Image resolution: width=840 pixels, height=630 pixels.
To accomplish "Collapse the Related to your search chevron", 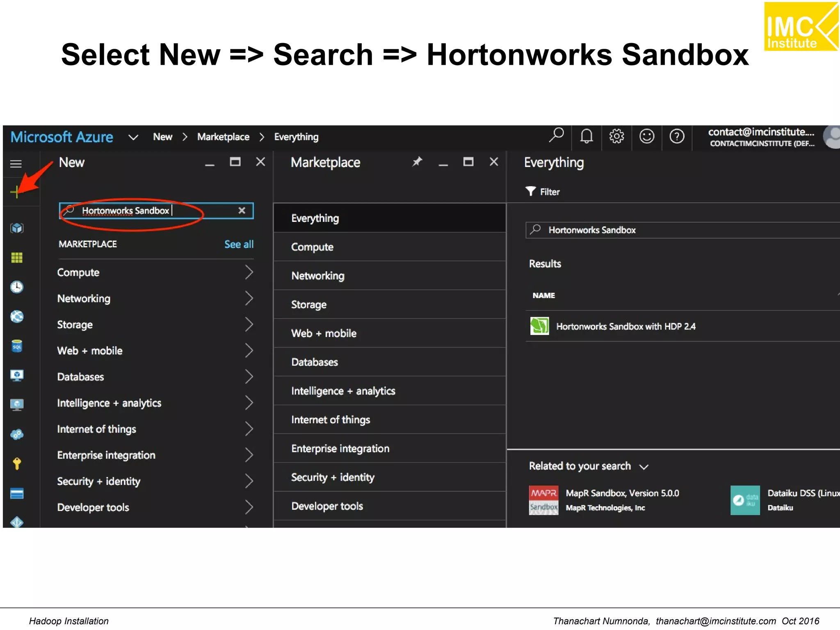I will [x=644, y=467].
